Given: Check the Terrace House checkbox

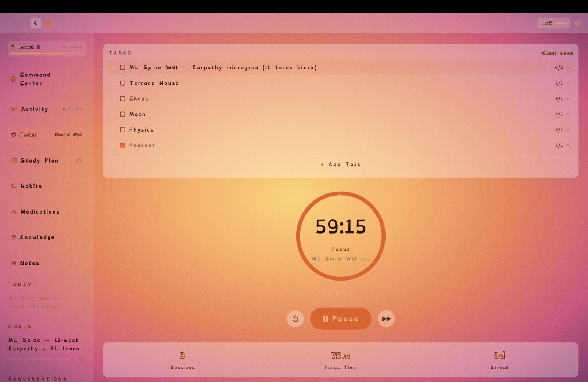Looking at the screenshot, I should [122, 83].
